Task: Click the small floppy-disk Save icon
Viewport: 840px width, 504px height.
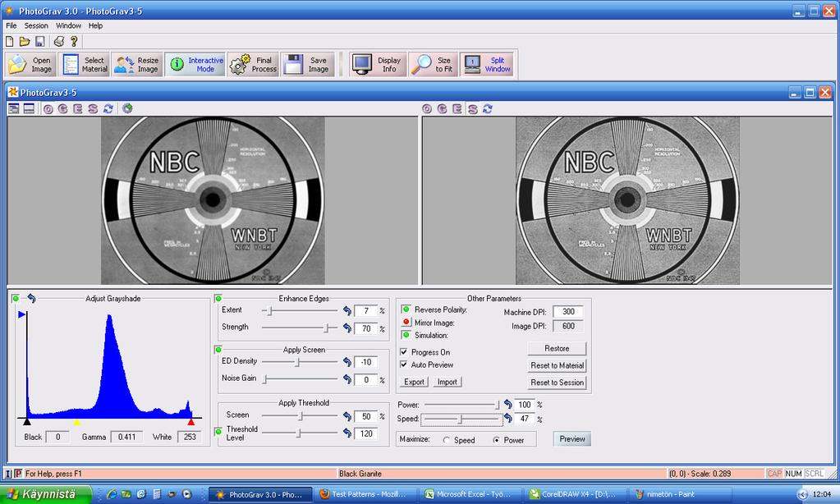Action: (39, 41)
